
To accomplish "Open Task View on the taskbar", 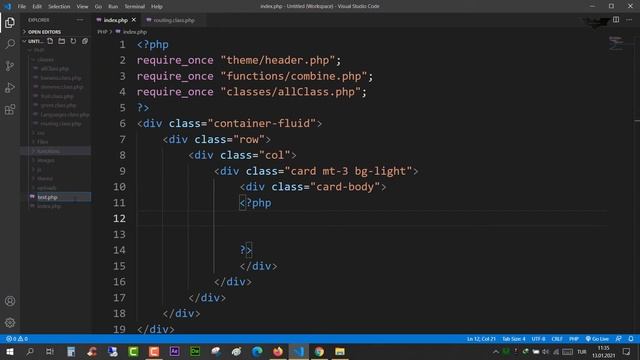I will click(50, 351).
